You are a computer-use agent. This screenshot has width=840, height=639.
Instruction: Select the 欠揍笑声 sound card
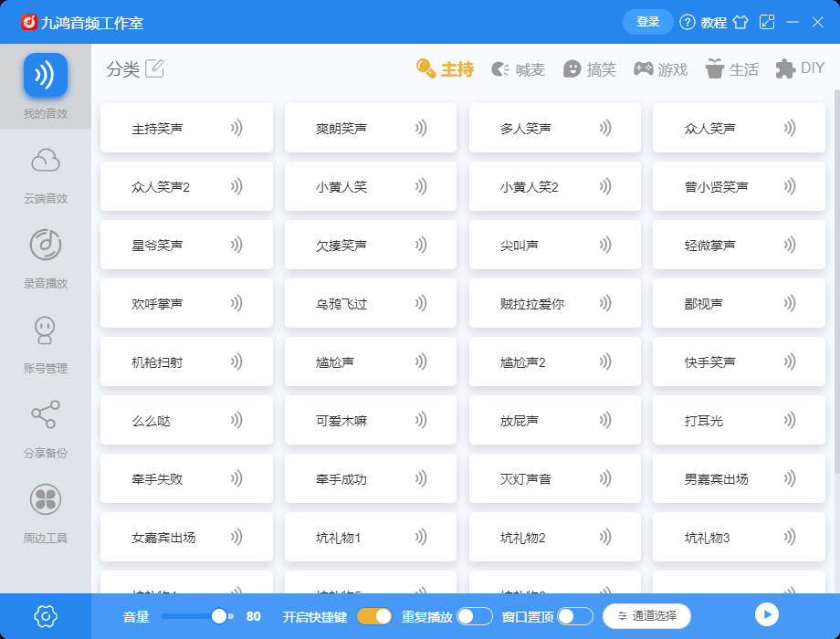(x=371, y=245)
